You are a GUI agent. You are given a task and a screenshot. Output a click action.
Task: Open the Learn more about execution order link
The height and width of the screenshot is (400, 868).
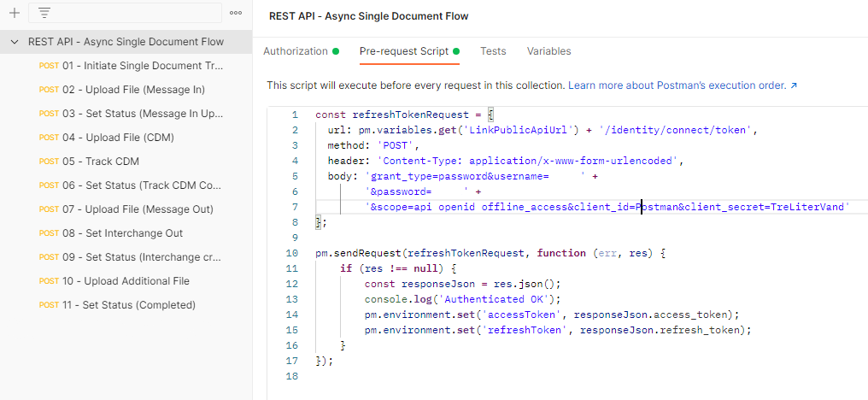coord(683,86)
